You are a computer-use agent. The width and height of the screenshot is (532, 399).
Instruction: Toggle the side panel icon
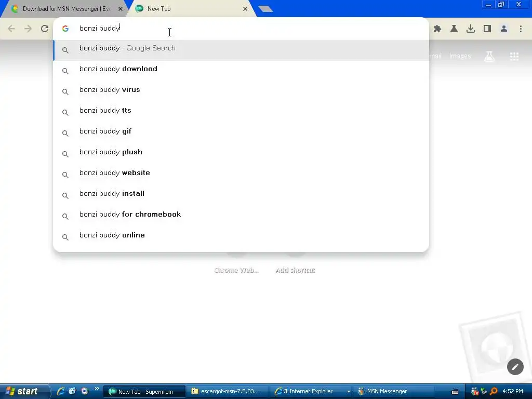(487, 29)
